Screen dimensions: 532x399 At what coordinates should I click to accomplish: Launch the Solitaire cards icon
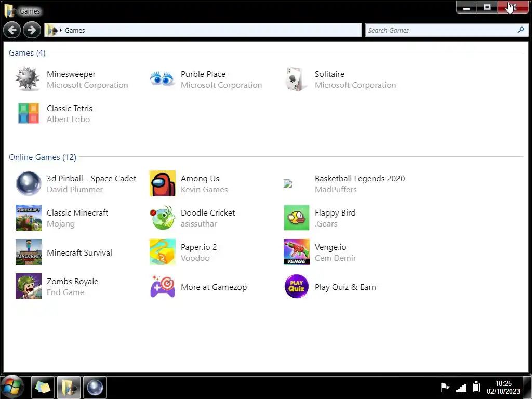click(x=295, y=79)
